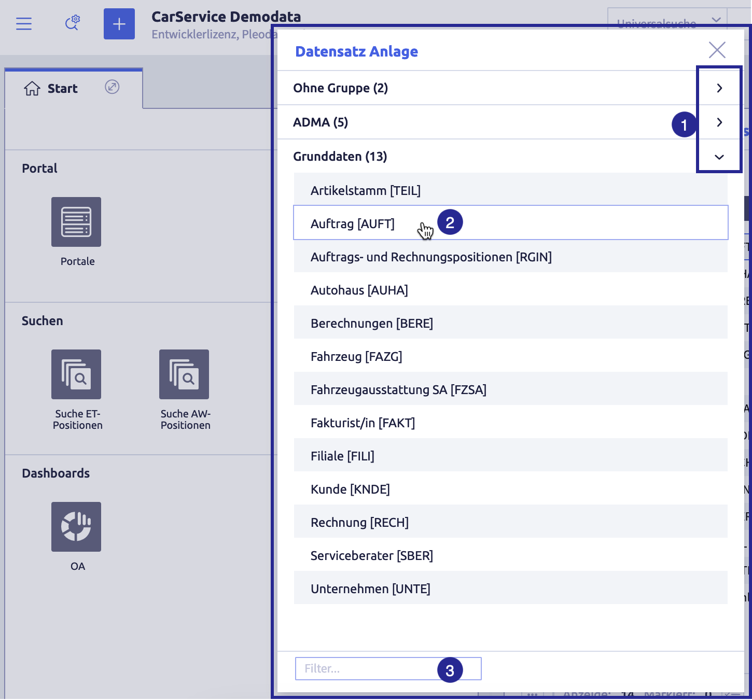The image size is (752, 700).
Task: Select Auftrag [AUFT] entry
Action: (x=511, y=223)
